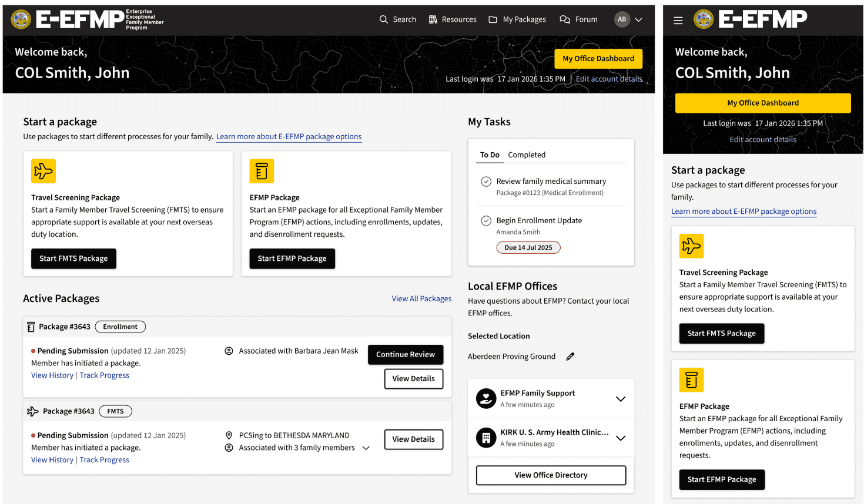Open View All Packages link
Image resolution: width=864 pixels, height=504 pixels.
(421, 299)
